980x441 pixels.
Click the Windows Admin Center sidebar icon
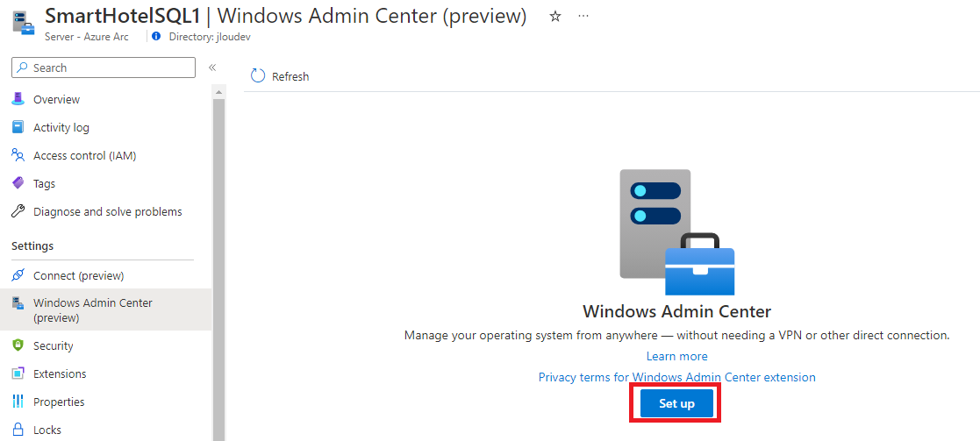18,303
